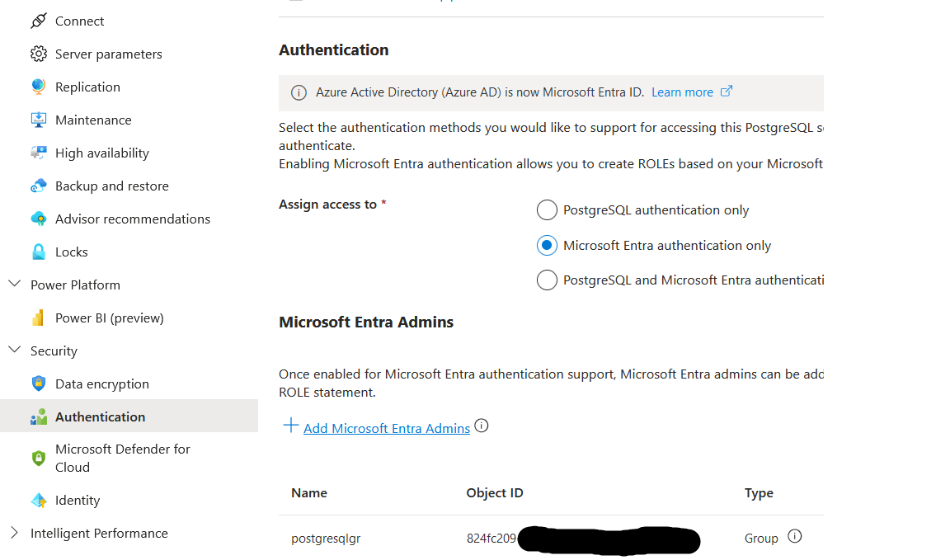Image resolution: width=950 pixels, height=560 pixels.
Task: Click the Backup and restore cloud icon
Action: coord(38,186)
